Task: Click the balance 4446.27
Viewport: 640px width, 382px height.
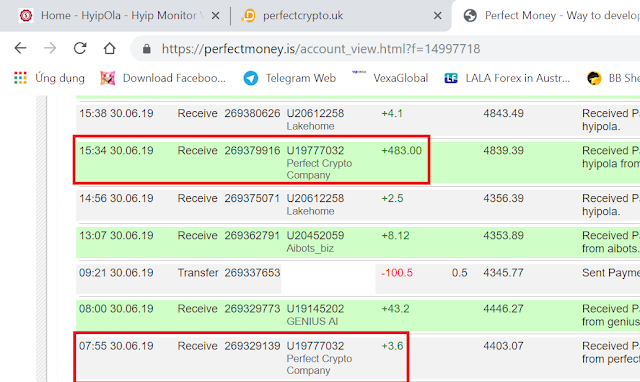Action: pos(503,309)
